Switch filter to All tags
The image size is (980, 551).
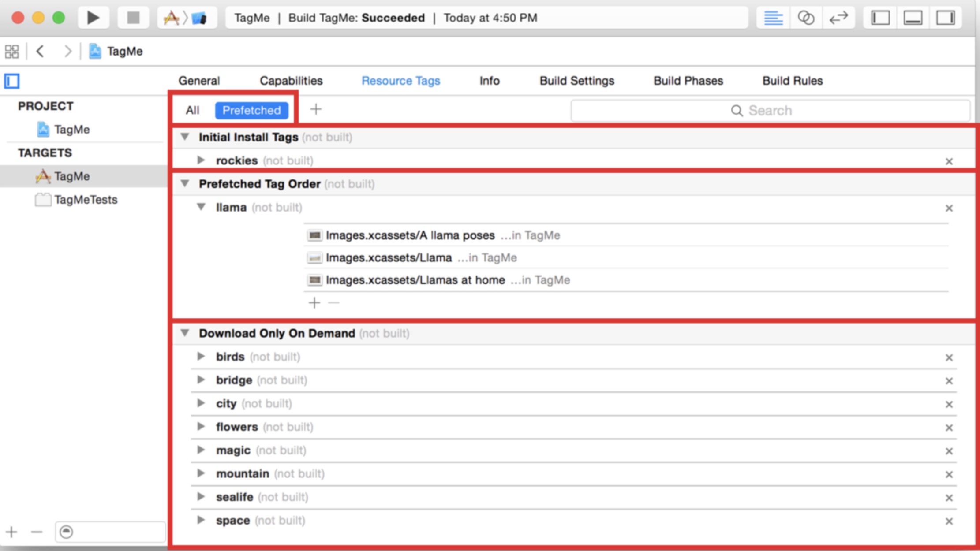click(x=192, y=110)
